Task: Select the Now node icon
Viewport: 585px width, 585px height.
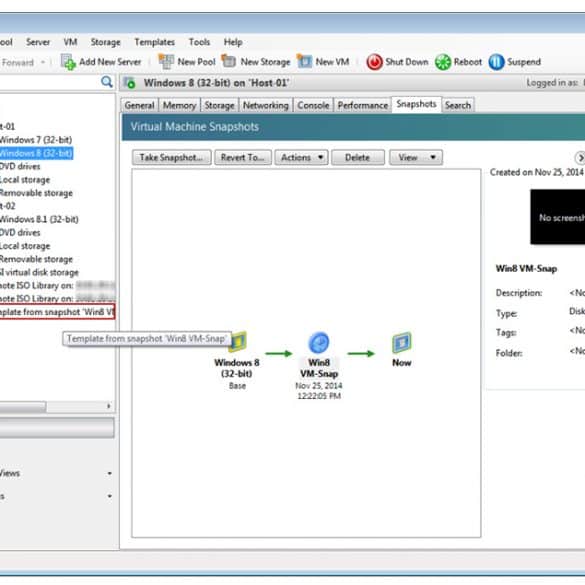Action: tap(402, 342)
